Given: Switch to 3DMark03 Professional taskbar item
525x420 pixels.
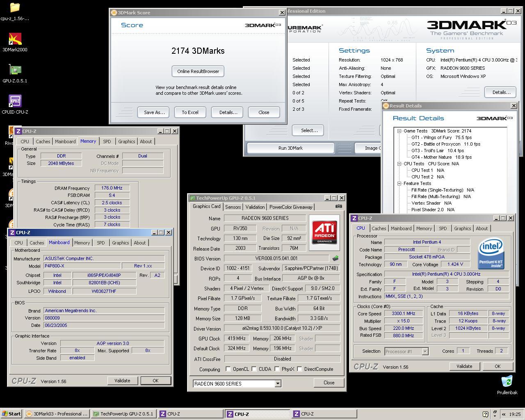Looking at the screenshot, I should (x=57, y=414).
